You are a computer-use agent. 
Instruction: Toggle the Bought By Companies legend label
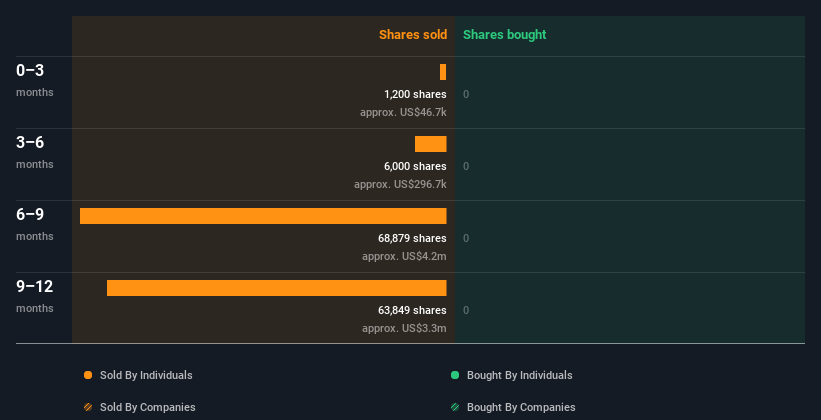(x=521, y=407)
